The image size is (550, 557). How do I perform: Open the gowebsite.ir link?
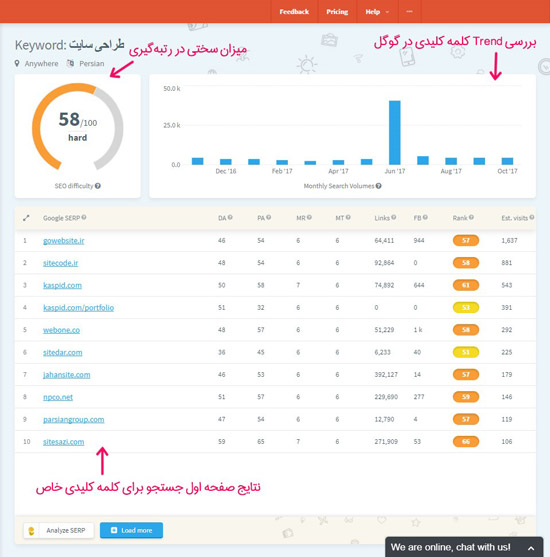tap(64, 241)
